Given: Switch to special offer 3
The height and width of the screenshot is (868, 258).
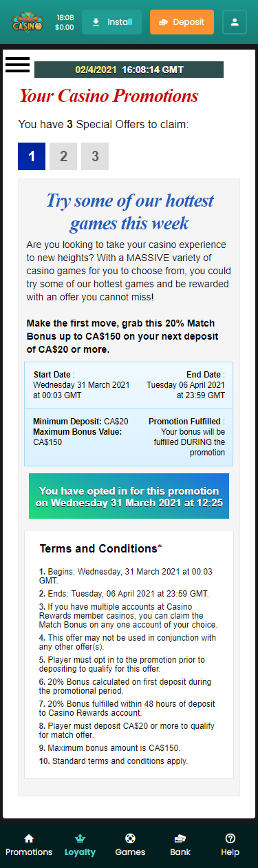Looking at the screenshot, I should click(95, 156).
